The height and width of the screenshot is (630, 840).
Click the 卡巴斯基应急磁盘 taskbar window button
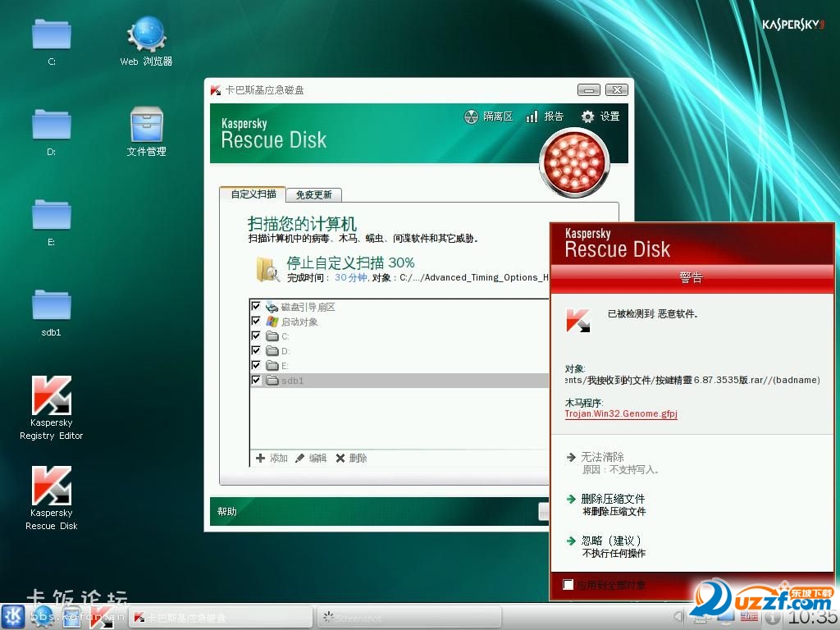click(x=221, y=618)
